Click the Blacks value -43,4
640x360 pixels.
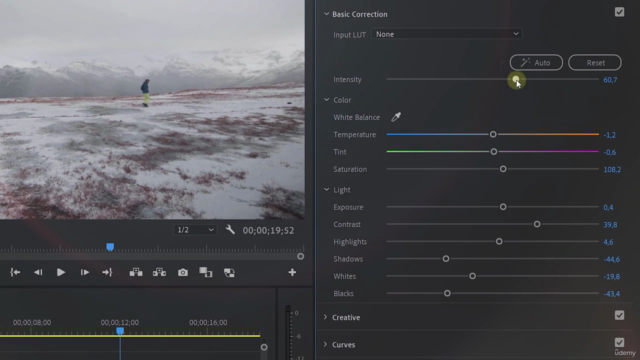(x=611, y=294)
